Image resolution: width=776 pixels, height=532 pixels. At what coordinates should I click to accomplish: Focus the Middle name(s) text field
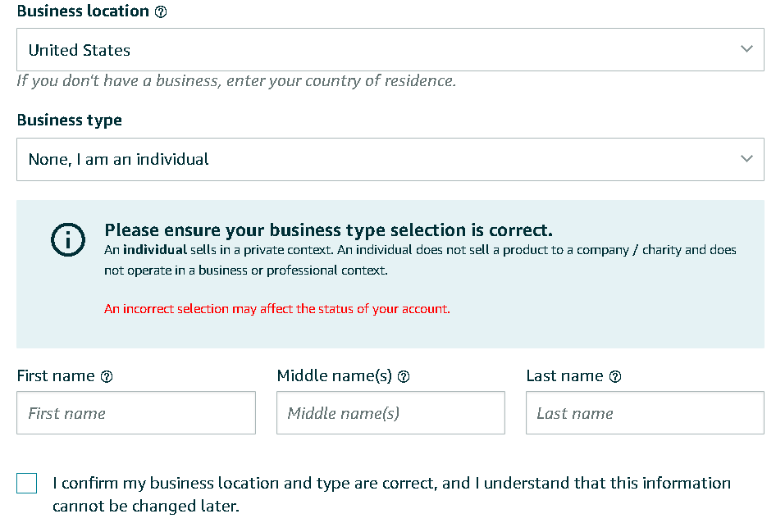coord(390,413)
